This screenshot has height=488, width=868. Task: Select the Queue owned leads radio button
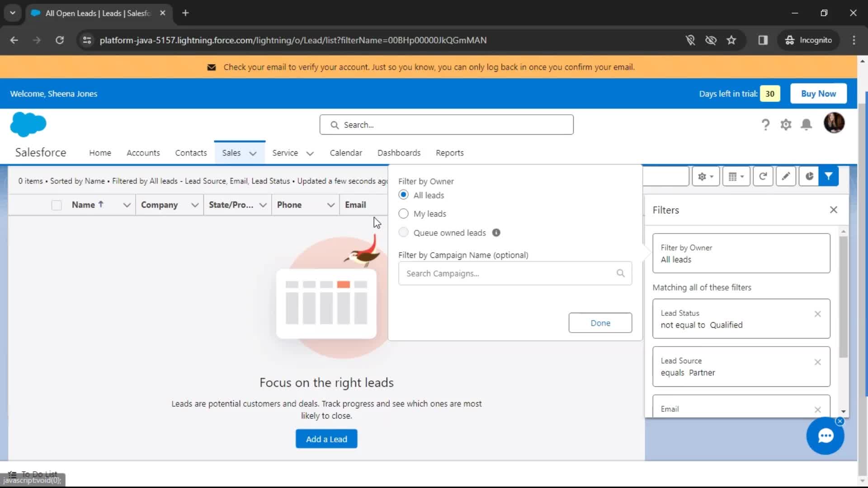[403, 232]
